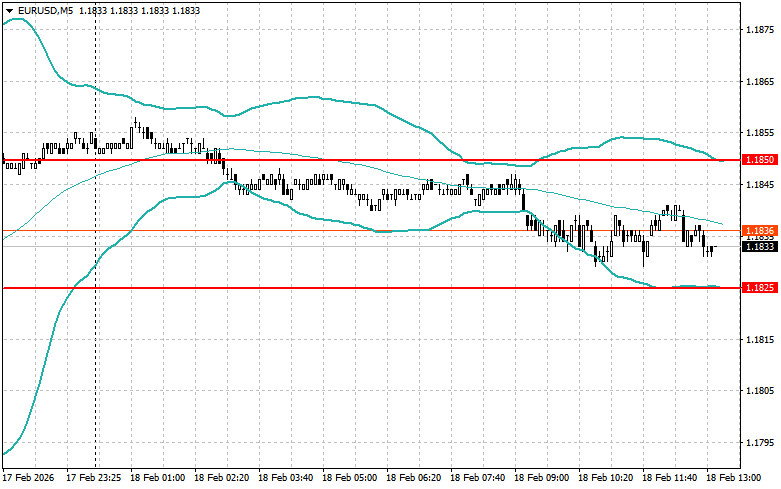Select the 1.1825 red level price label
The width and height of the screenshot is (781, 489).
[760, 288]
